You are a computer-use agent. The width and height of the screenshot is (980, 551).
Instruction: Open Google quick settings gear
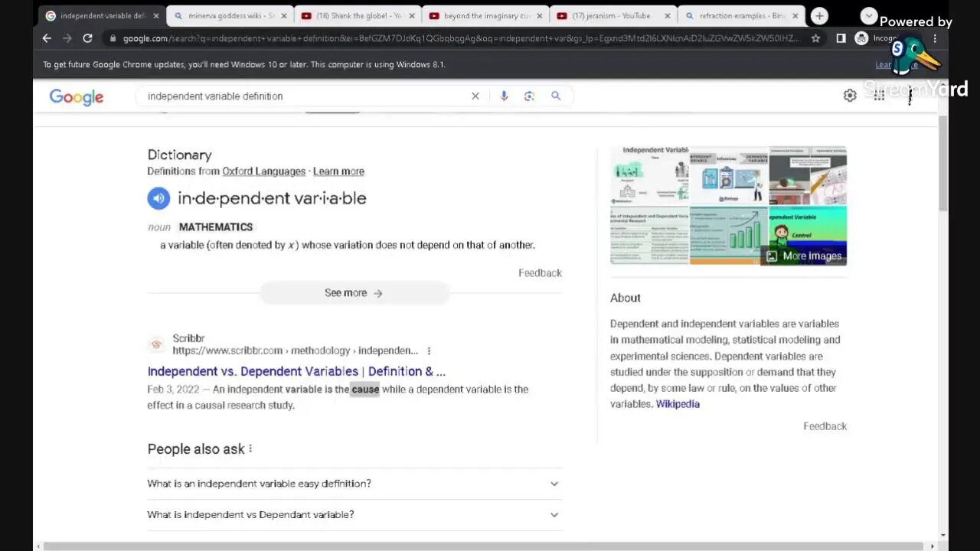(850, 96)
